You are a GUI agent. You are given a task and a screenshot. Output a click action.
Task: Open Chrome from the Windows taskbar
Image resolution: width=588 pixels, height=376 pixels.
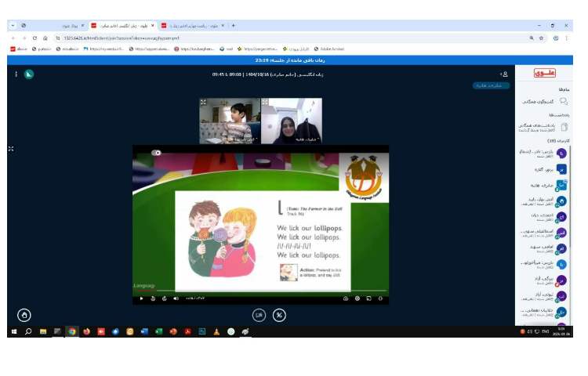tap(71, 331)
